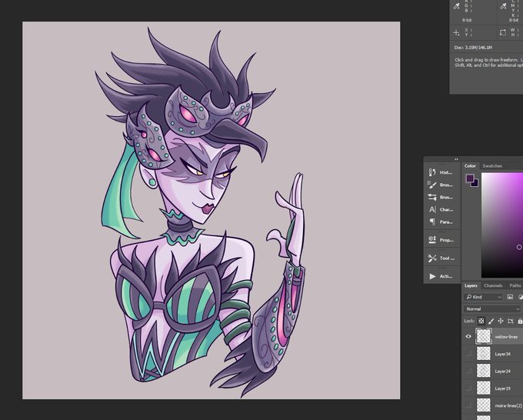Open the Actions panel play icon
Screen dimensions: 523x420
click(x=432, y=276)
